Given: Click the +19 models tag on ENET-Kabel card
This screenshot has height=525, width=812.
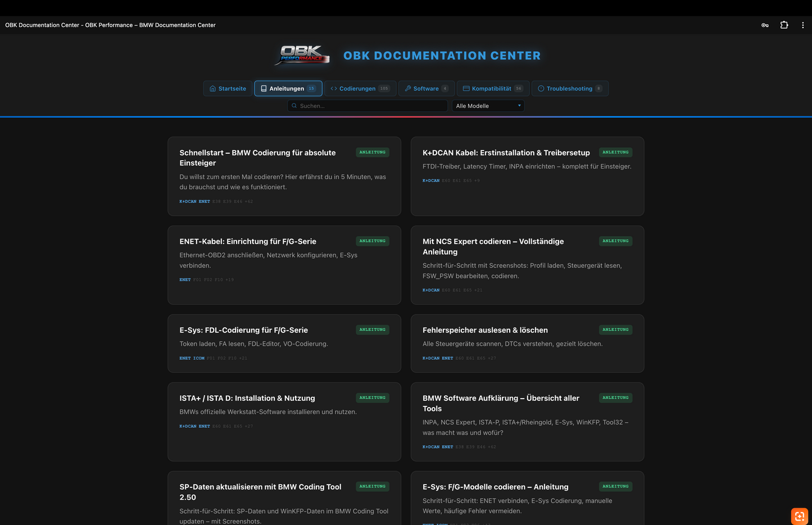Looking at the screenshot, I should pos(230,280).
